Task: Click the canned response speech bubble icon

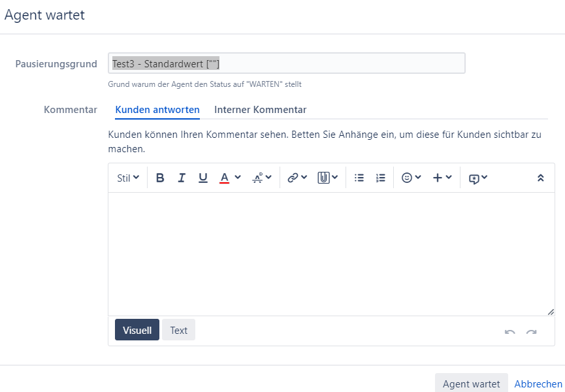Action: coord(474,178)
